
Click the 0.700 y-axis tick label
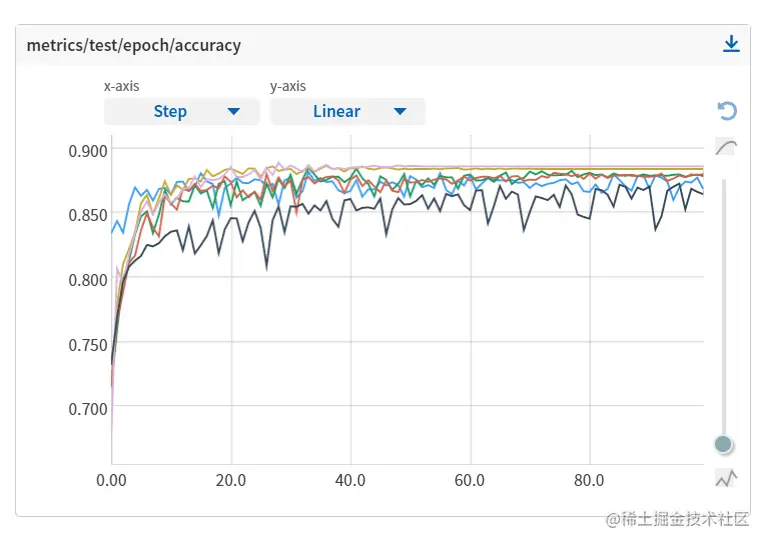[88, 409]
